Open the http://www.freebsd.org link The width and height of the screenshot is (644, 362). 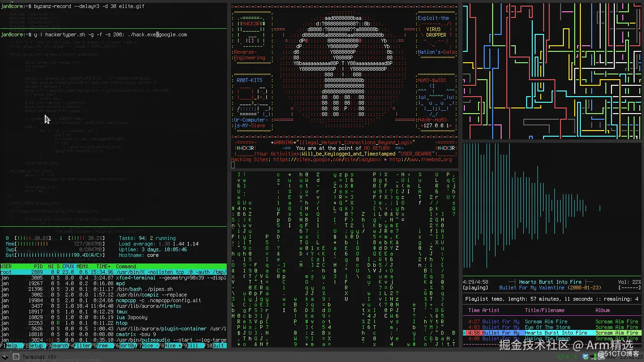(x=421, y=159)
